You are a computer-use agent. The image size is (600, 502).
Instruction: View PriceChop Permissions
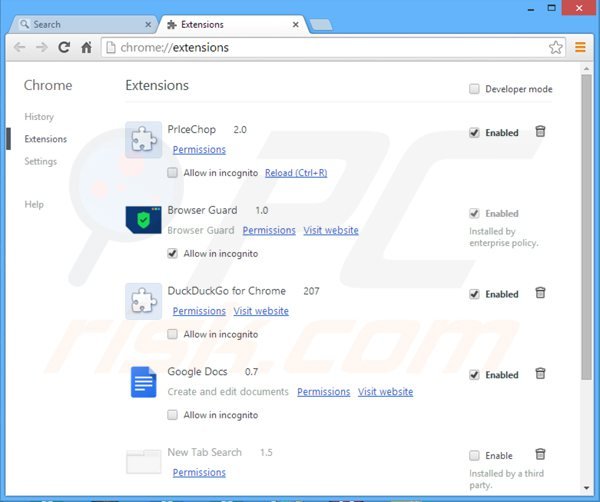199,150
